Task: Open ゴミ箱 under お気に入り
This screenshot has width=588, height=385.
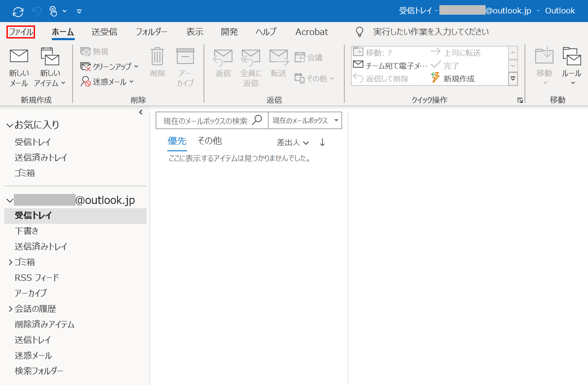Action: [25, 173]
